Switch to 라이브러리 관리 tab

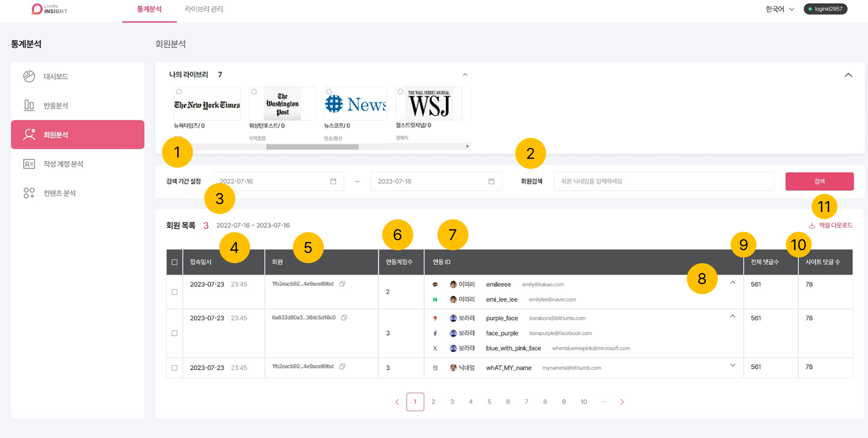[x=204, y=9]
